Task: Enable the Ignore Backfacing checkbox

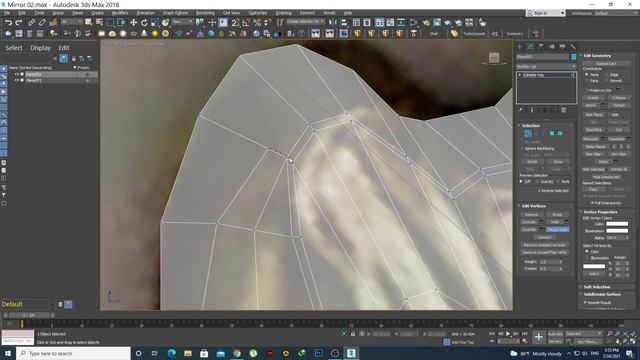Action: 522,148
